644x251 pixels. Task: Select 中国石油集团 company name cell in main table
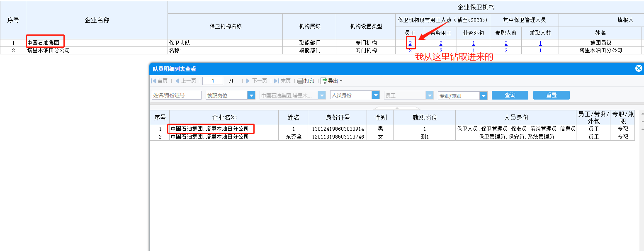tap(97, 43)
